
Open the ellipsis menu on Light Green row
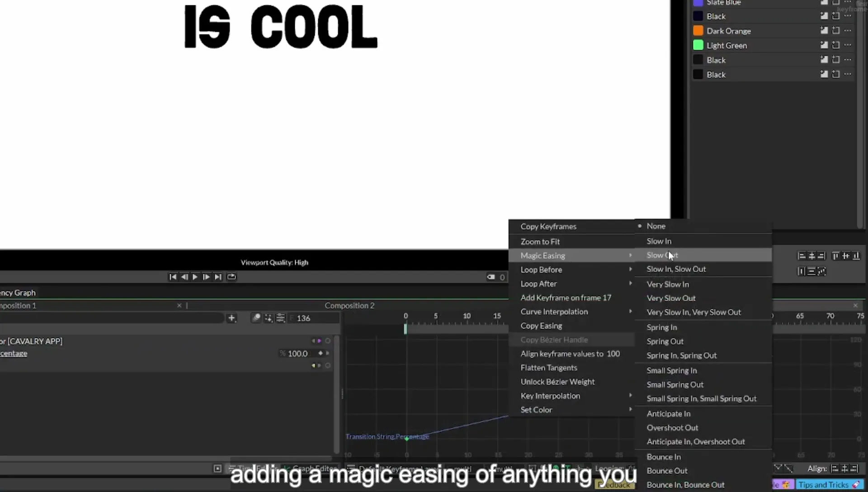point(848,45)
